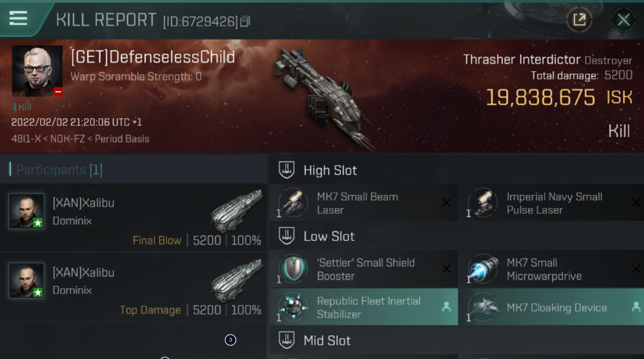Viewport: 644px width, 359px height.
Task: Close the kill report window
Action: (x=623, y=20)
